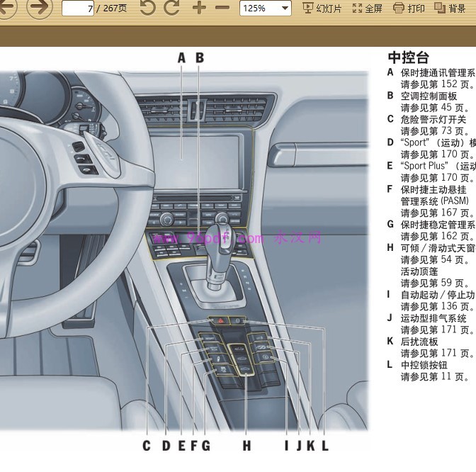This screenshot has height=472, width=476.
Task: Click diagram label I at bottom
Action: [286, 446]
